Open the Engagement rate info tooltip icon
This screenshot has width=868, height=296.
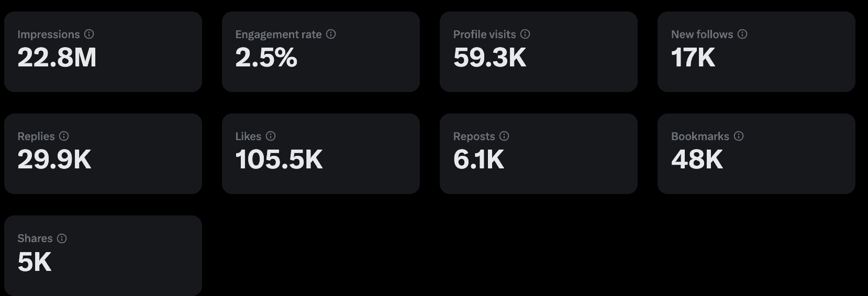331,34
